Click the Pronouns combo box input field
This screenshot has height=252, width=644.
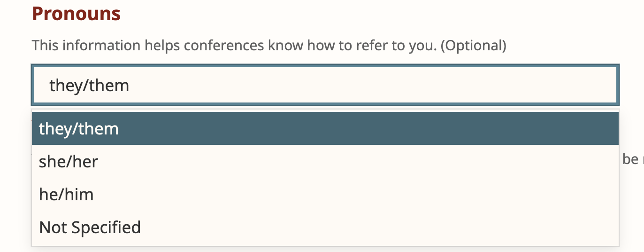pos(325,86)
